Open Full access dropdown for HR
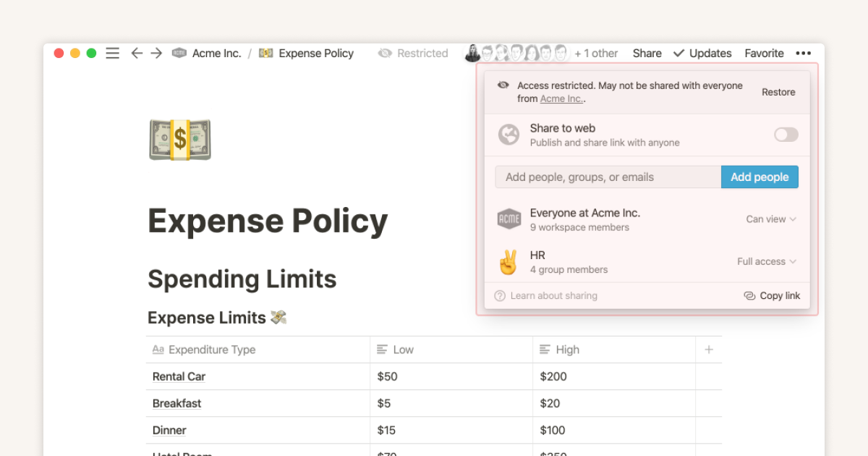 coord(766,262)
